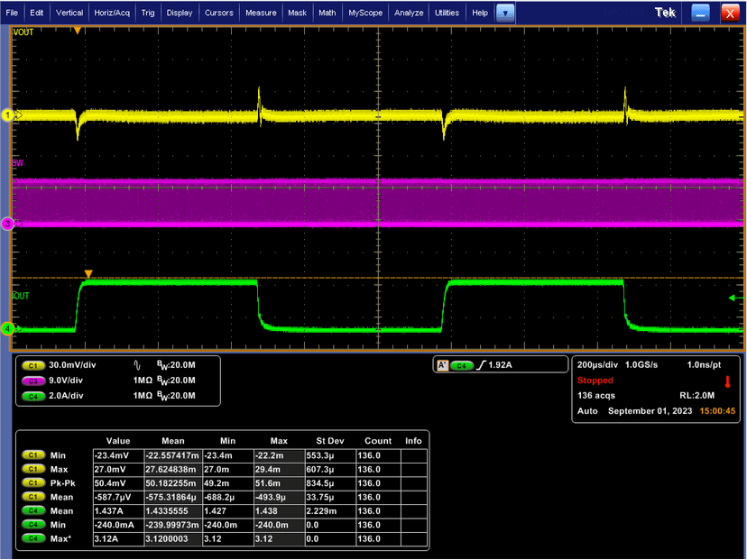Open the Horiz/Acq menu
747x560 pixels.
(111, 13)
